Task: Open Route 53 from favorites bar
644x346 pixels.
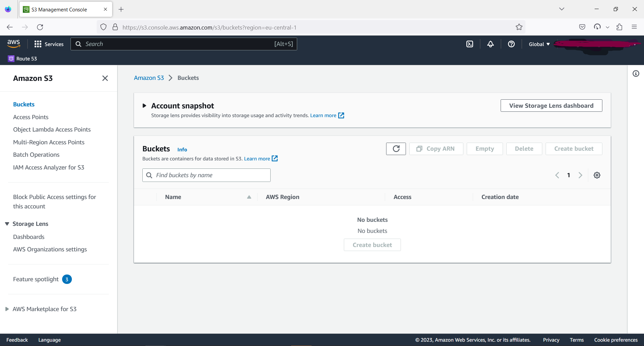Action: point(22,58)
